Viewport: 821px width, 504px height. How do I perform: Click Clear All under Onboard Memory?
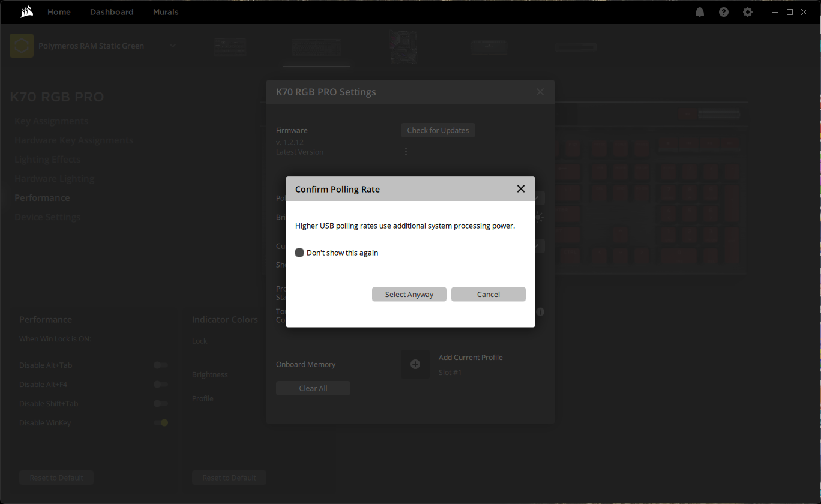click(x=313, y=388)
